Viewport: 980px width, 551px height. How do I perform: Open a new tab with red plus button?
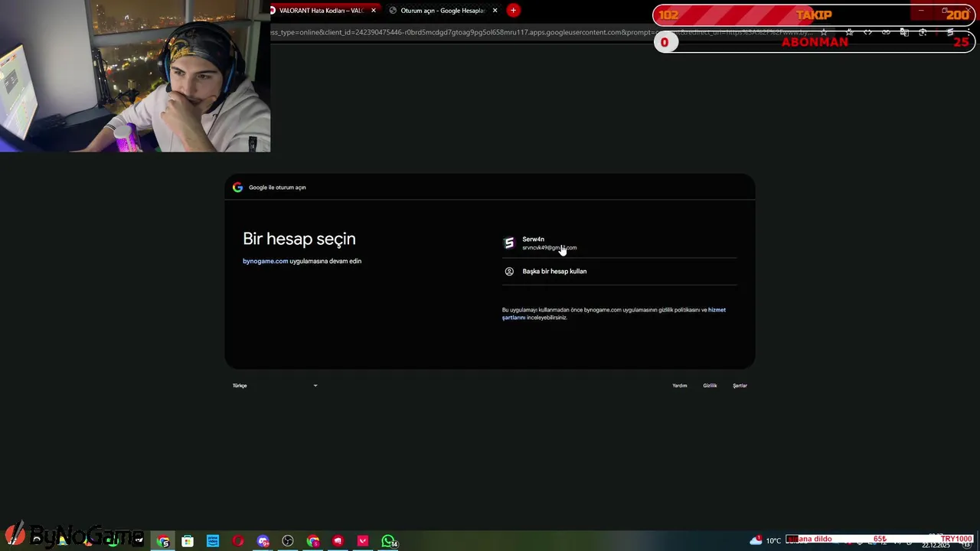tap(513, 10)
